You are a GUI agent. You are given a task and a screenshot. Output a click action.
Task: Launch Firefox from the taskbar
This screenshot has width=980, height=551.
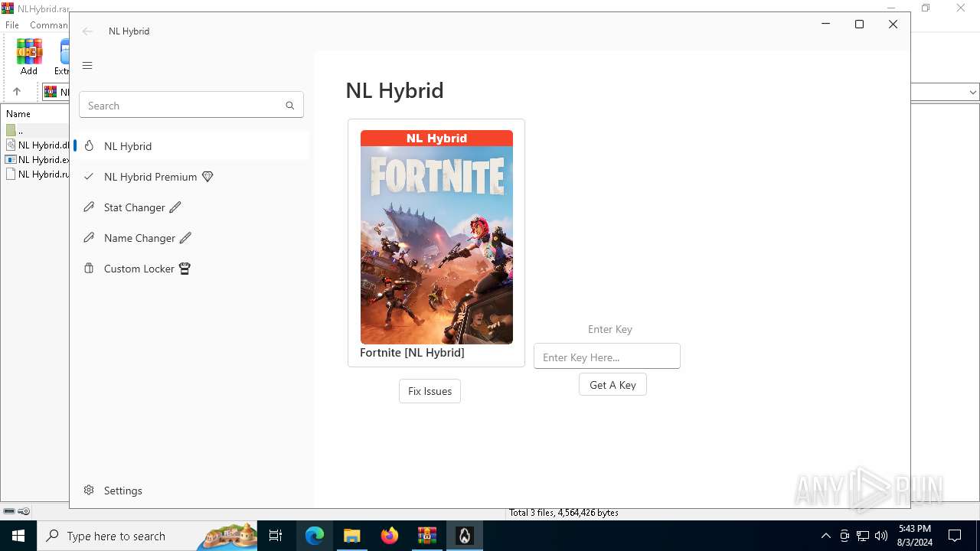390,536
